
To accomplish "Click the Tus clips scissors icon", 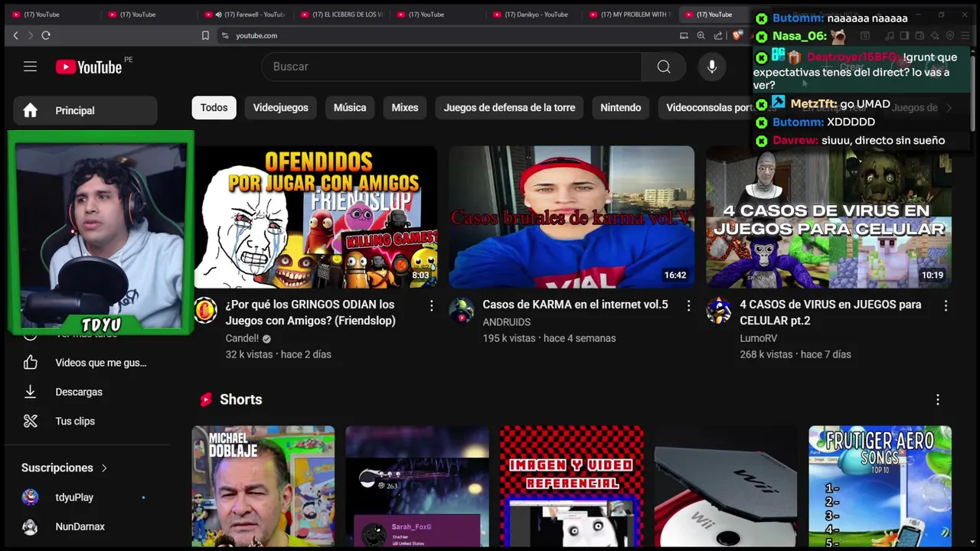I will [x=30, y=421].
